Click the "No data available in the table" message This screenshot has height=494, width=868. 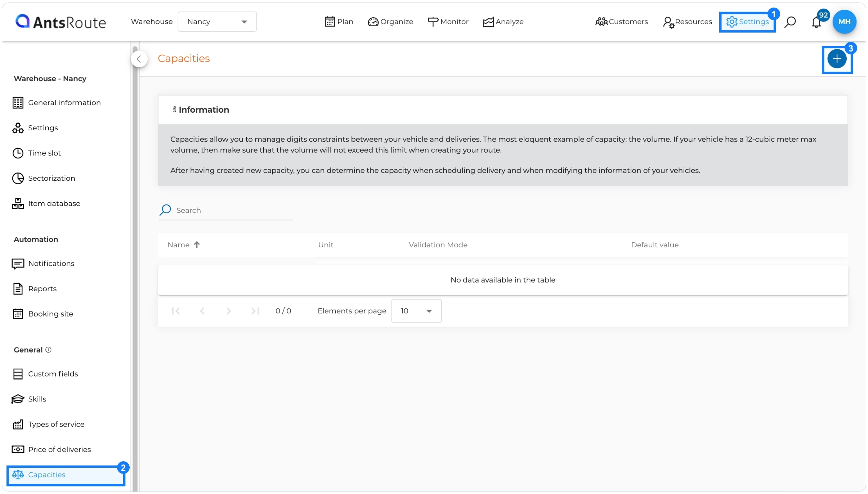click(x=503, y=280)
